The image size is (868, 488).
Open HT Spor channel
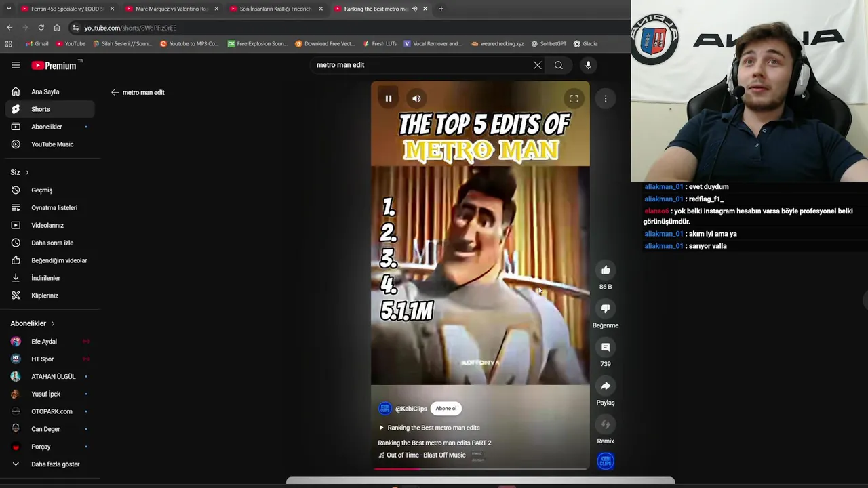point(50,359)
